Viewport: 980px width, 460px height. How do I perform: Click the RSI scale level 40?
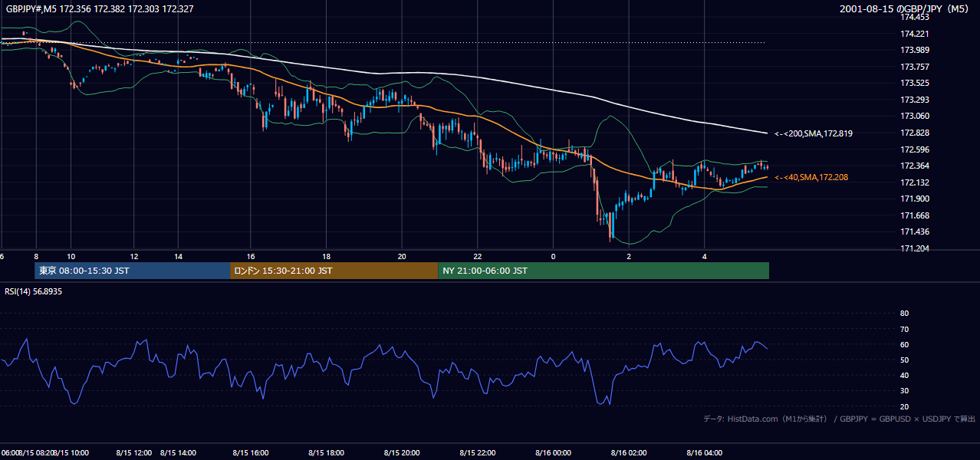tap(904, 375)
